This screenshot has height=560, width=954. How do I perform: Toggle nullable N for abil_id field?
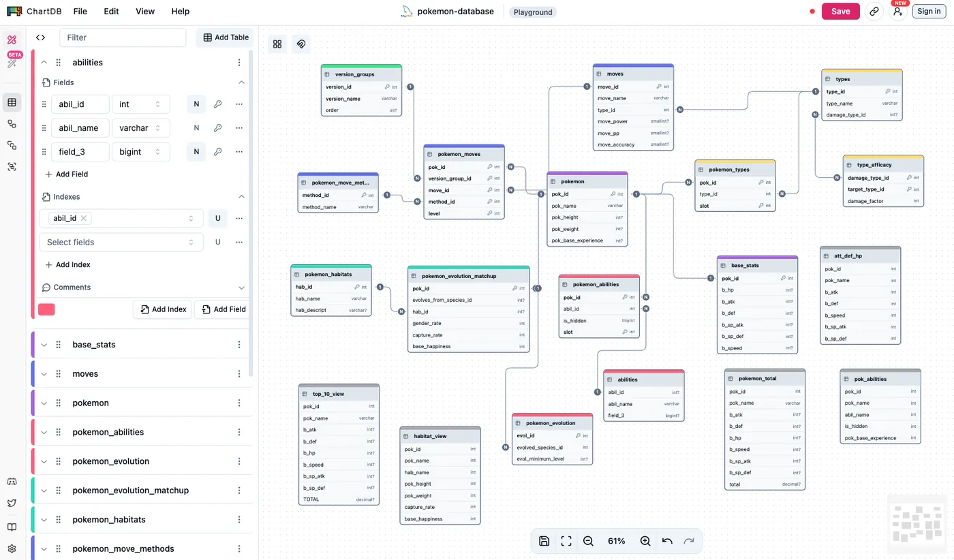point(196,104)
